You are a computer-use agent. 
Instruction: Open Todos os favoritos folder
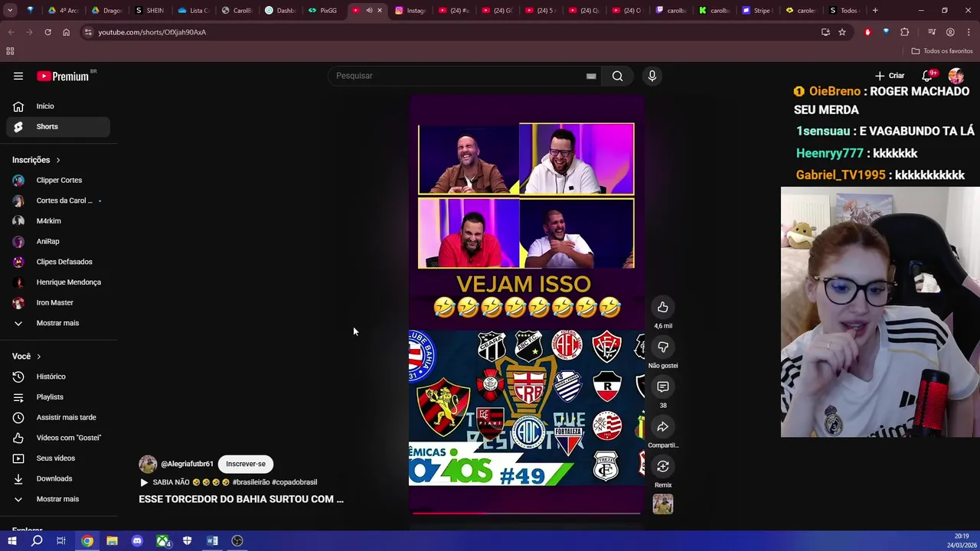coord(942,51)
